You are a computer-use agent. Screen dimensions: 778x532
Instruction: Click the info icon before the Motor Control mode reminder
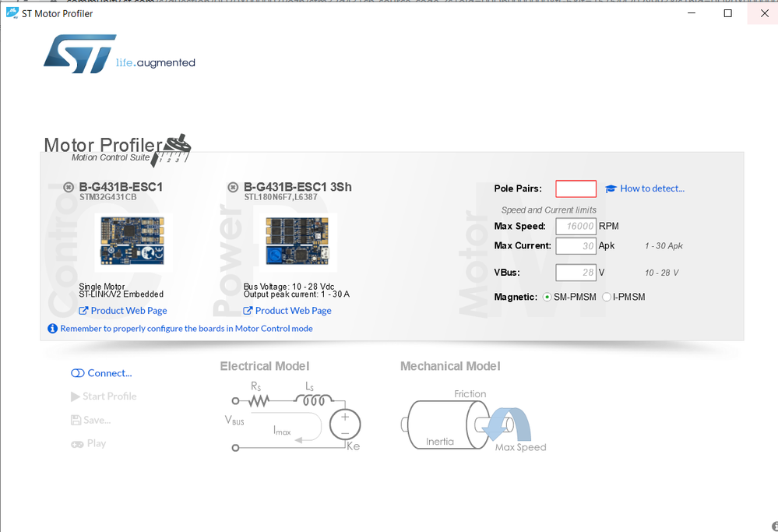click(x=52, y=329)
